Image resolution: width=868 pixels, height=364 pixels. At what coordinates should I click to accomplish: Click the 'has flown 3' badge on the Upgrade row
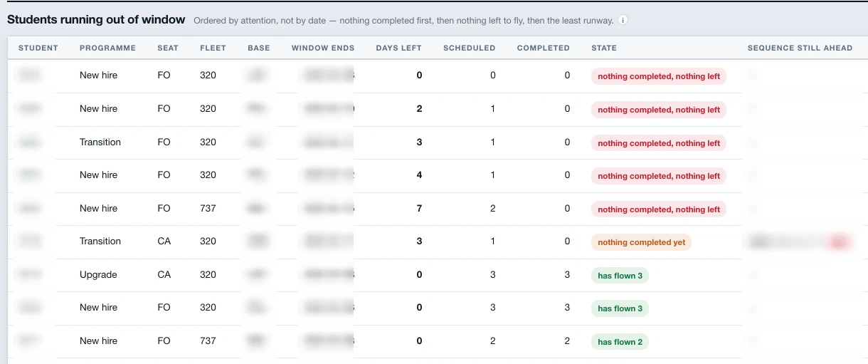pyautogui.click(x=620, y=276)
